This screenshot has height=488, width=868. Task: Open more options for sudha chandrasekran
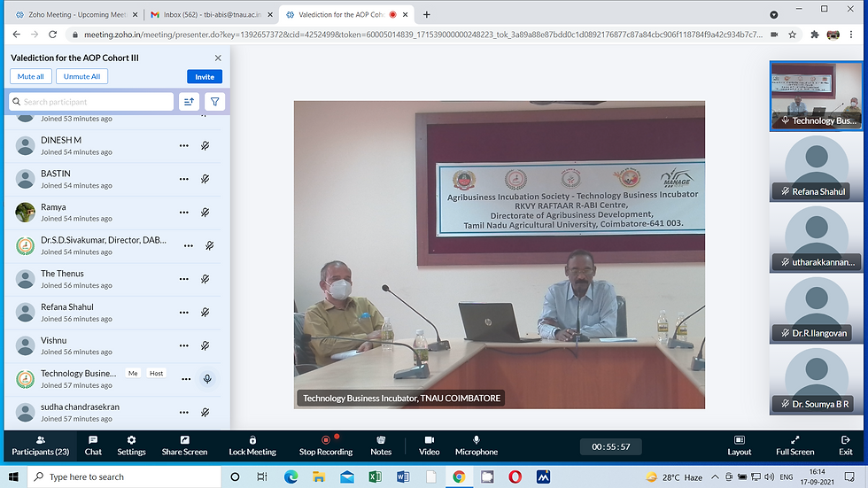[x=184, y=412]
